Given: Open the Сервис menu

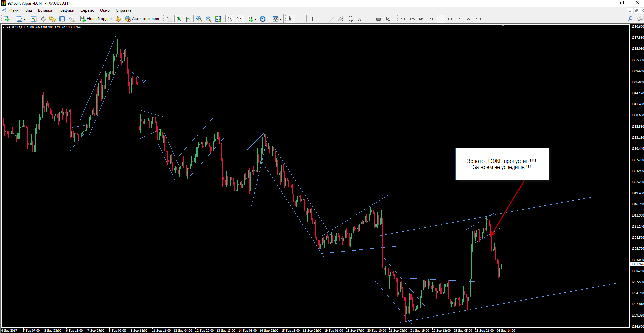Looking at the screenshot, I should [x=87, y=10].
